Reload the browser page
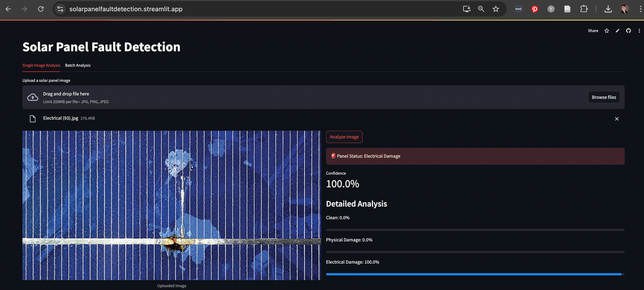 (x=41, y=9)
